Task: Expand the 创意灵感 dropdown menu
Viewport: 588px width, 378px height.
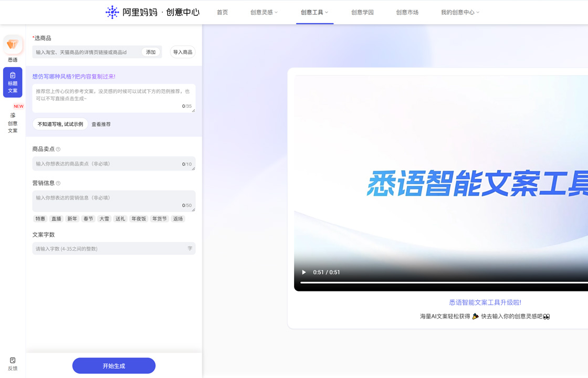Action: point(264,13)
